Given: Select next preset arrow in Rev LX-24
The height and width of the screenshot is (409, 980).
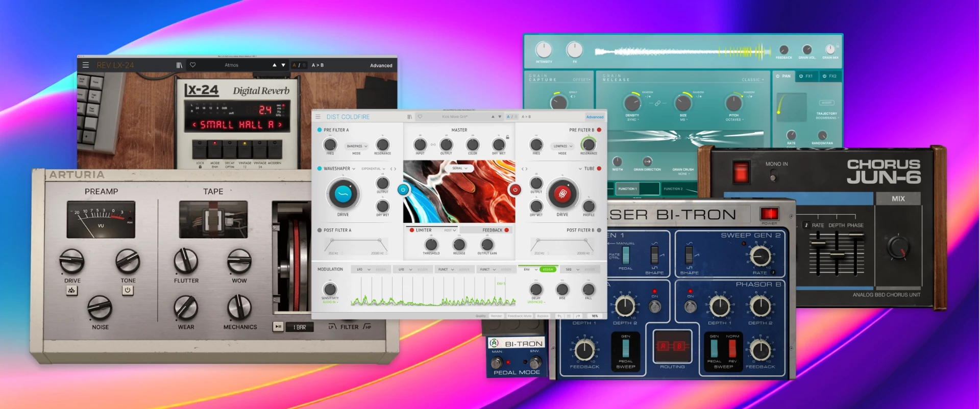Looking at the screenshot, I should click(283, 65).
